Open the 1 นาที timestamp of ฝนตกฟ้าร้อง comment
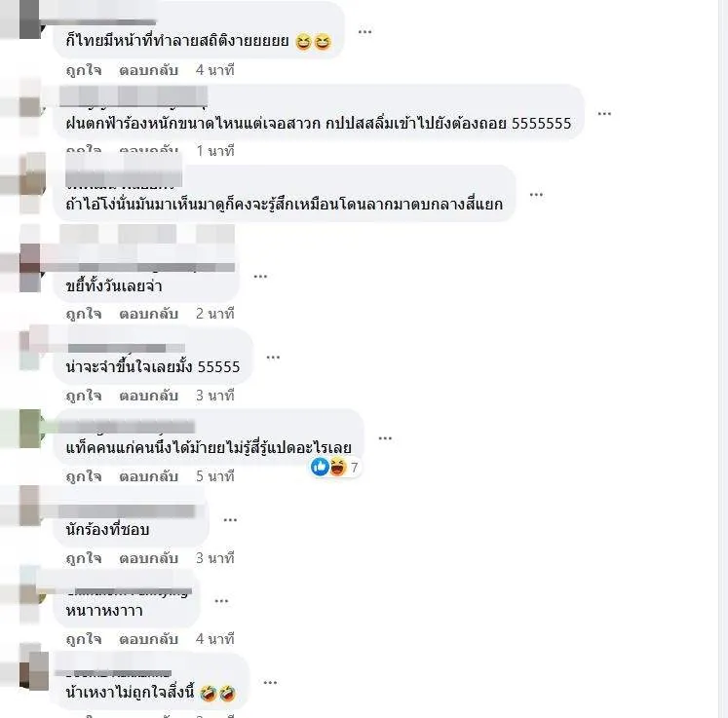The height and width of the screenshot is (718, 728). [x=215, y=151]
